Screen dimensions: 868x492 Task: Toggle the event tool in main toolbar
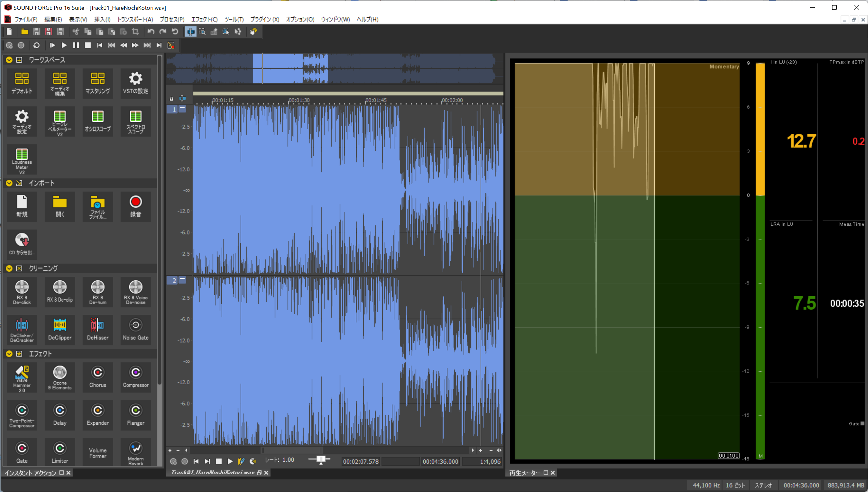pyautogui.click(x=226, y=32)
